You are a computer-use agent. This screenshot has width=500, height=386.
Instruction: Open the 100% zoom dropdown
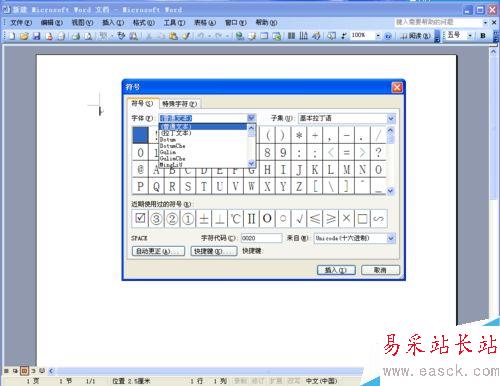[378, 35]
